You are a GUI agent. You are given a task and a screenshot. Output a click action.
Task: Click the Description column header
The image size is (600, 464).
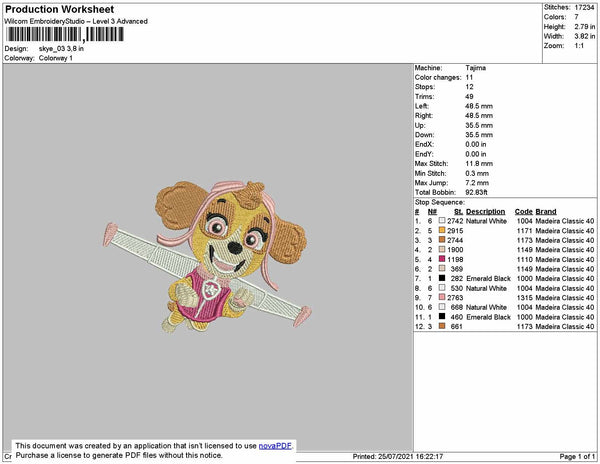click(x=486, y=212)
